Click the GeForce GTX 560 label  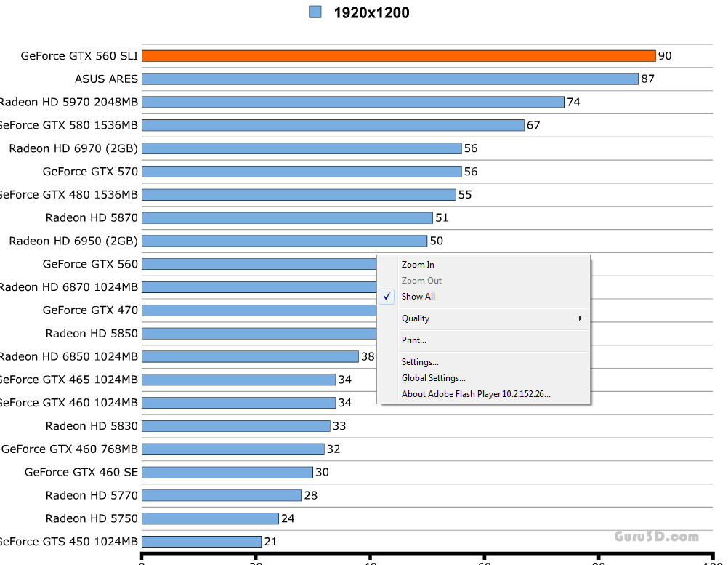[x=91, y=264]
